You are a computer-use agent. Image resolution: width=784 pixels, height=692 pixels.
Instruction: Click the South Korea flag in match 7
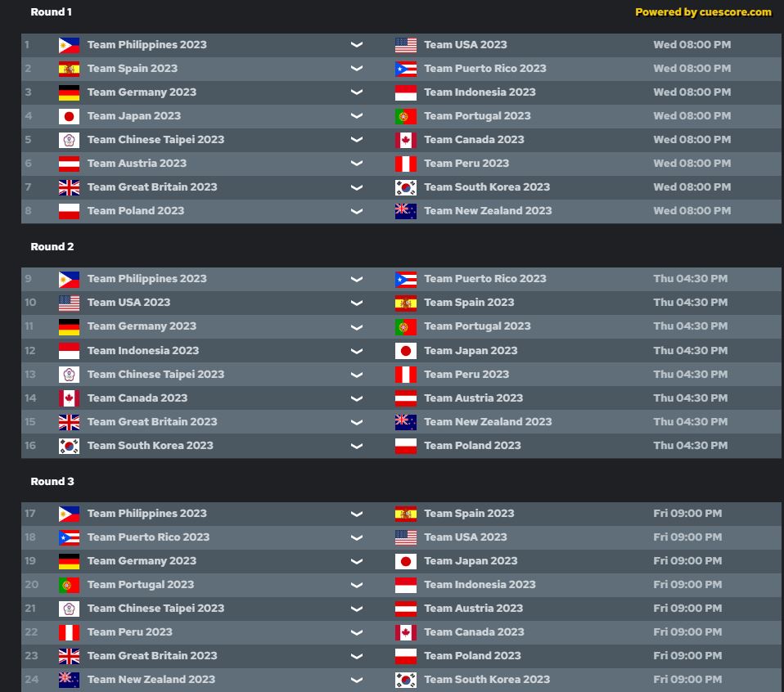point(405,187)
